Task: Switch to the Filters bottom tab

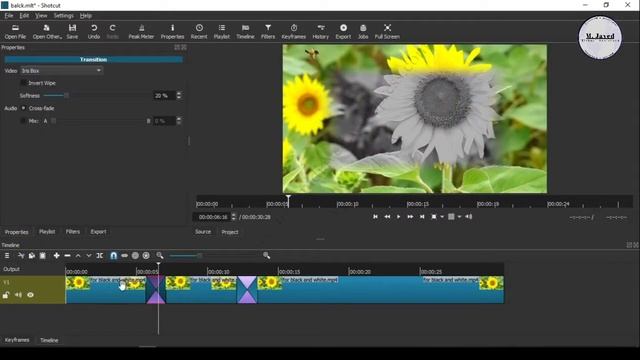Action: (x=73, y=231)
